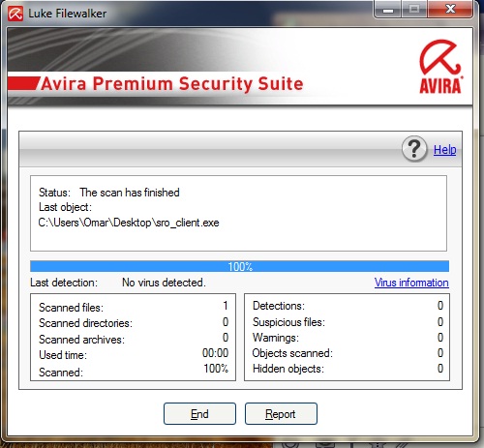Close the Luke Filewalker window
This screenshot has width=484, height=448.
(450, 9)
